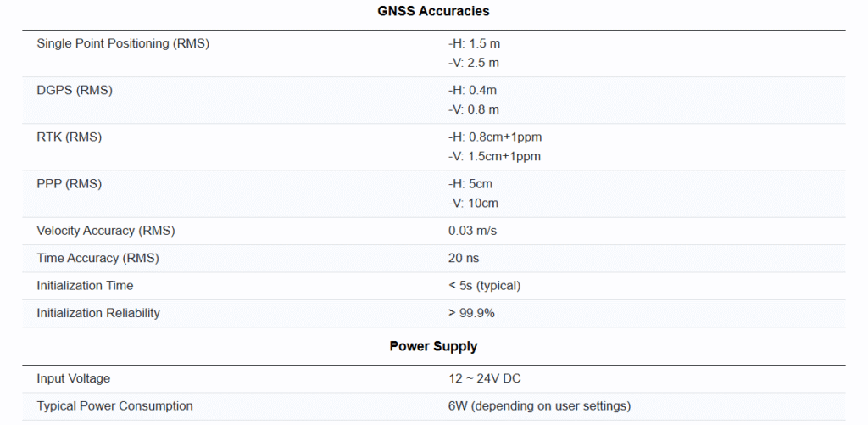Select the 0.03 m/s velocity value

point(473,231)
